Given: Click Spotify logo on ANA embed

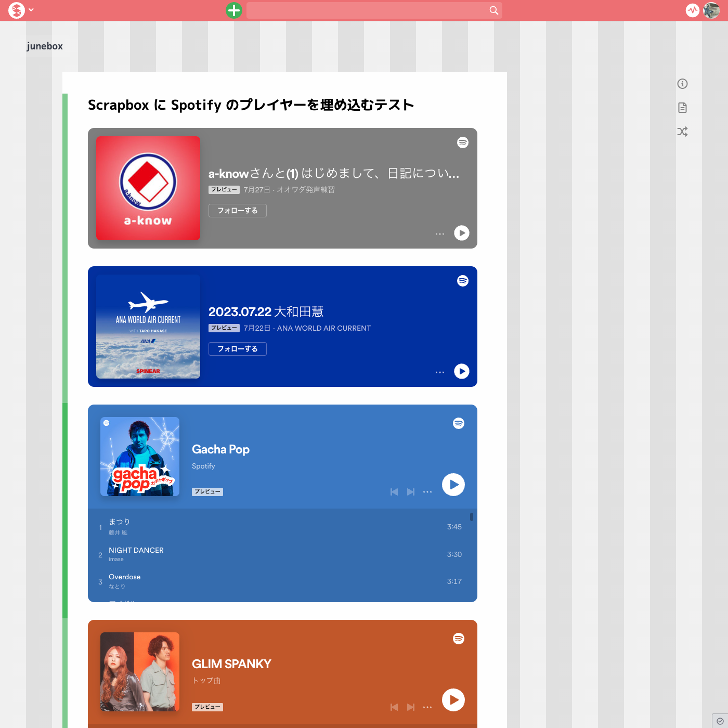Looking at the screenshot, I should pyautogui.click(x=463, y=281).
